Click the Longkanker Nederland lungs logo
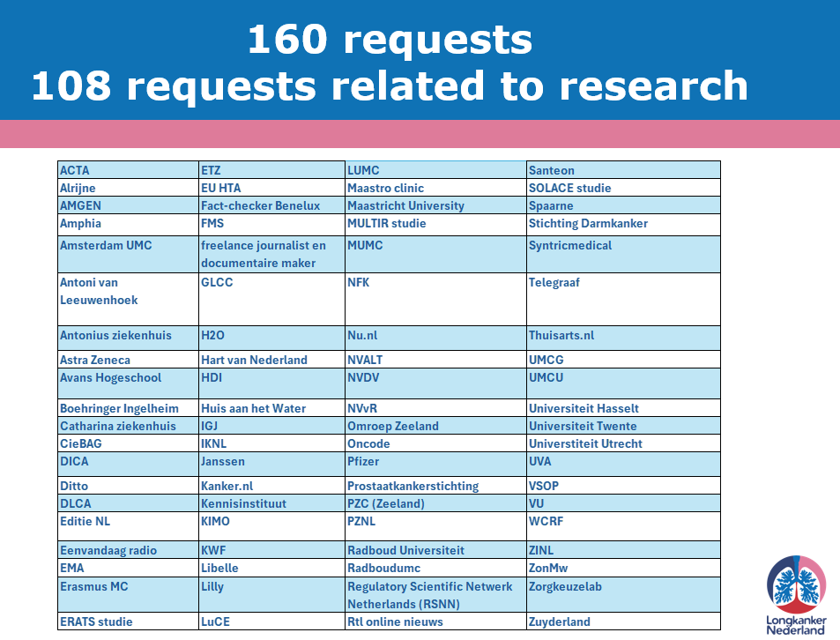Image resolution: width=840 pixels, height=640 pixels. (796, 594)
